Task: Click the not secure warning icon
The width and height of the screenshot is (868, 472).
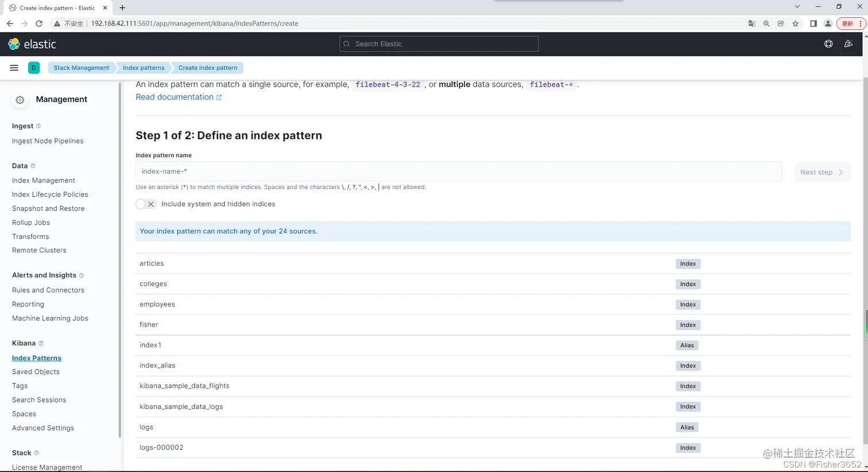Action: pyautogui.click(x=57, y=24)
